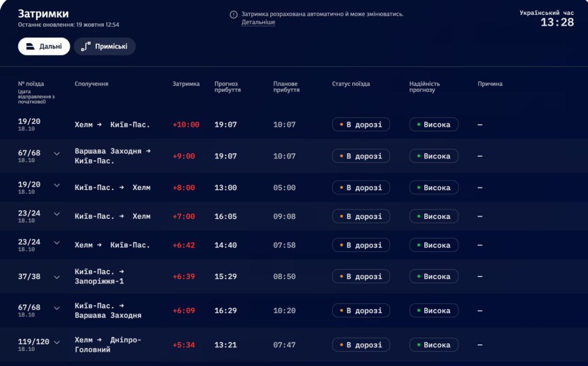Expand train 23/24 Хелм → Київ-Пас. row

(x=57, y=243)
